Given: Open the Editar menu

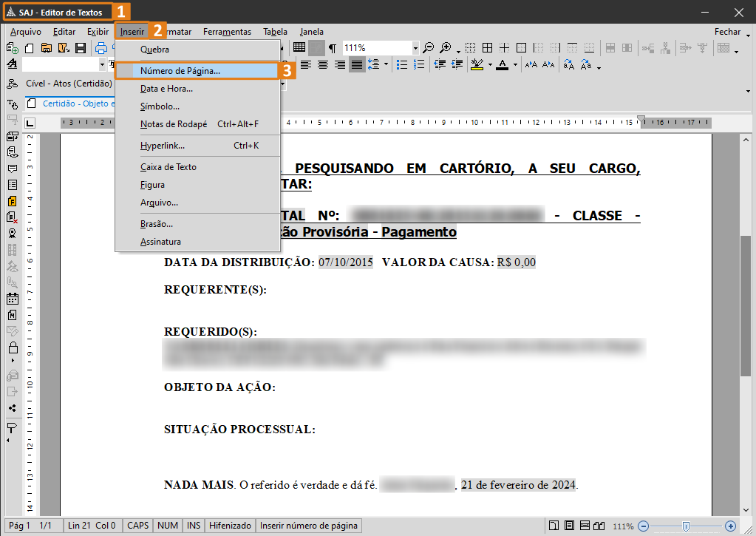Looking at the screenshot, I should 64,32.
